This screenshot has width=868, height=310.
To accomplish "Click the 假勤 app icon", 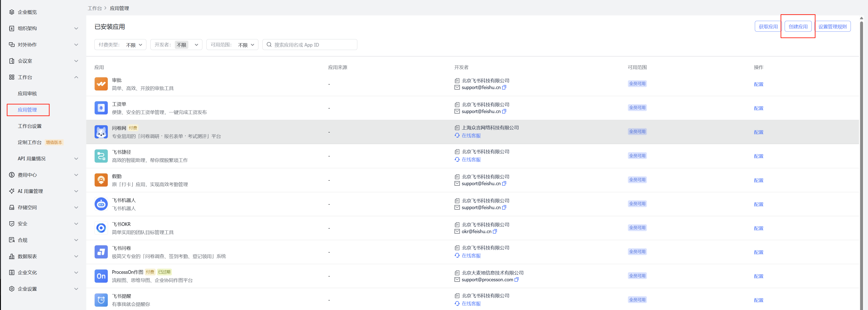I will 101,180.
